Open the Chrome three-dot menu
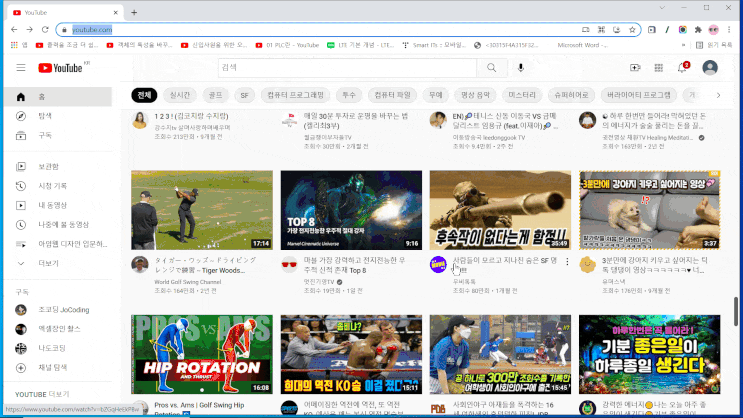The image size is (743, 418). click(729, 29)
